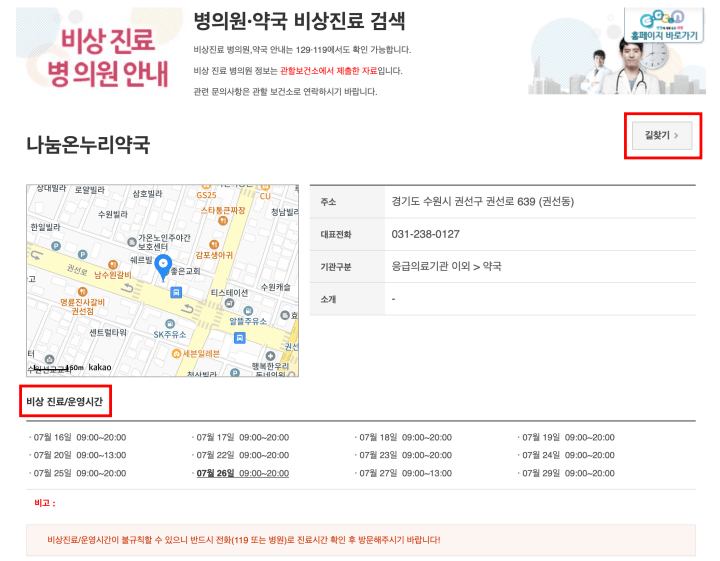
Task: Click the 명륜진사갈비 restaurant icon
Action: tap(83, 292)
